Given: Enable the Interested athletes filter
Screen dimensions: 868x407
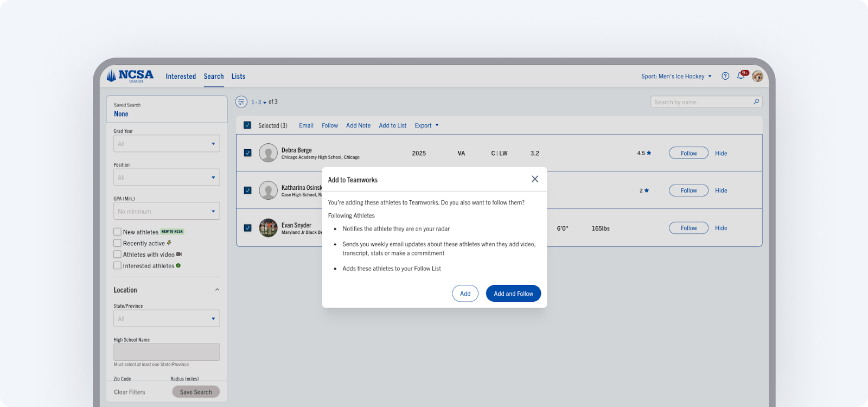Looking at the screenshot, I should pyautogui.click(x=117, y=266).
